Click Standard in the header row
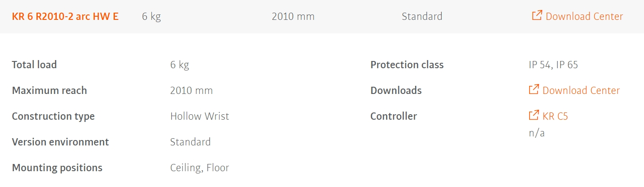This screenshot has height=187, width=644. [x=422, y=17]
